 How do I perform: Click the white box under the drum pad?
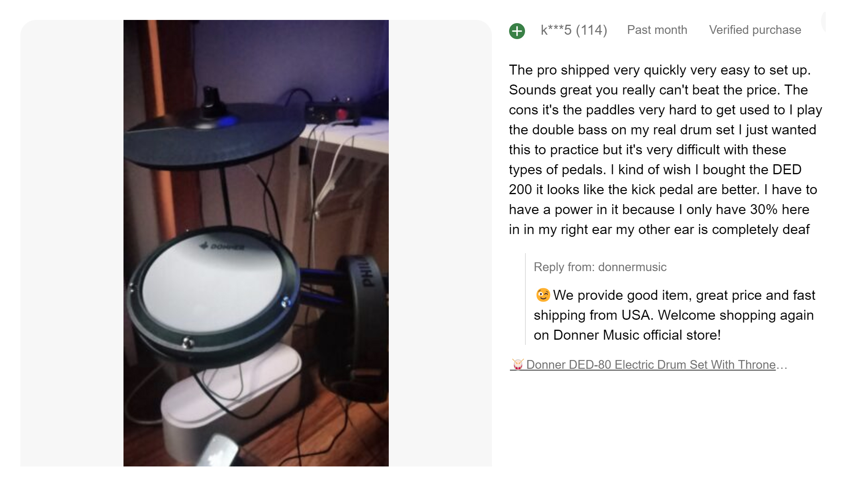231,399
